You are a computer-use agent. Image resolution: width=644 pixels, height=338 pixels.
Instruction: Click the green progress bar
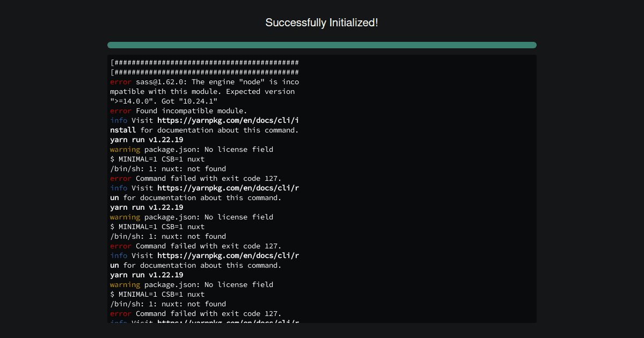point(322,45)
